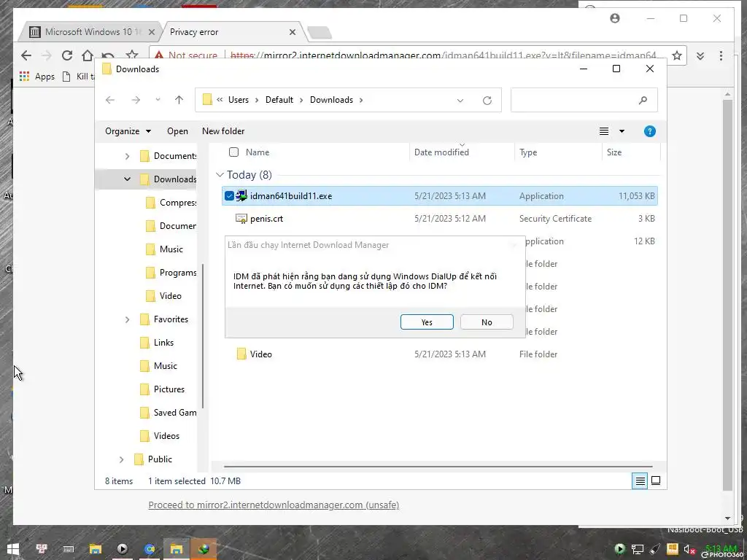
Task: Open the Compressed subfolder in the tree
Action: [177, 203]
